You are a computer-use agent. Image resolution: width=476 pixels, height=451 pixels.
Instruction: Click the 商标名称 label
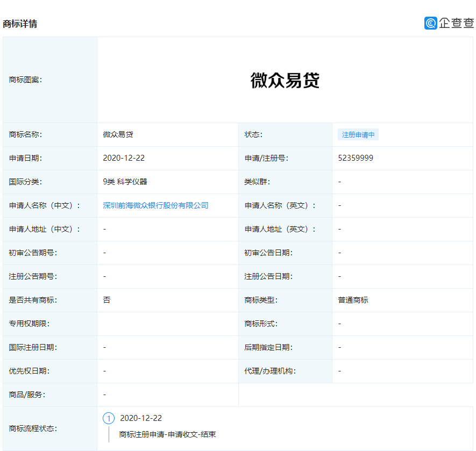click(25, 134)
